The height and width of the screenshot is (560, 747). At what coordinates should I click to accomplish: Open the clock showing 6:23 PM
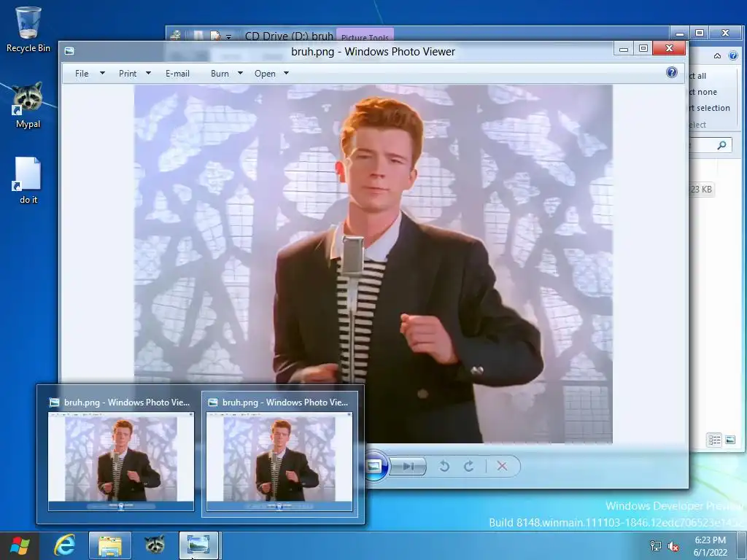pos(711,546)
